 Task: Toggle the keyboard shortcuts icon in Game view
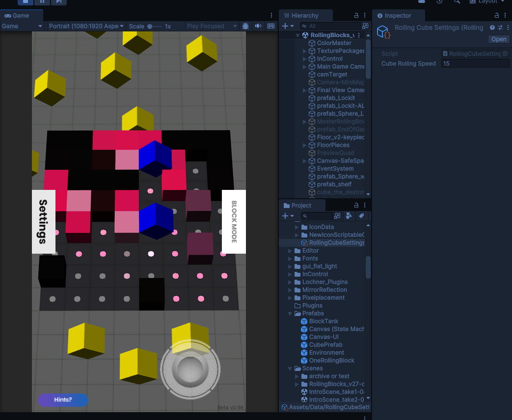tap(271, 26)
